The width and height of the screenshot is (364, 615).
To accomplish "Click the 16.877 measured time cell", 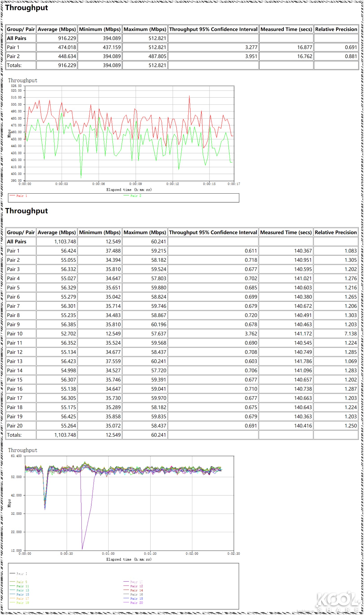I will [286, 47].
